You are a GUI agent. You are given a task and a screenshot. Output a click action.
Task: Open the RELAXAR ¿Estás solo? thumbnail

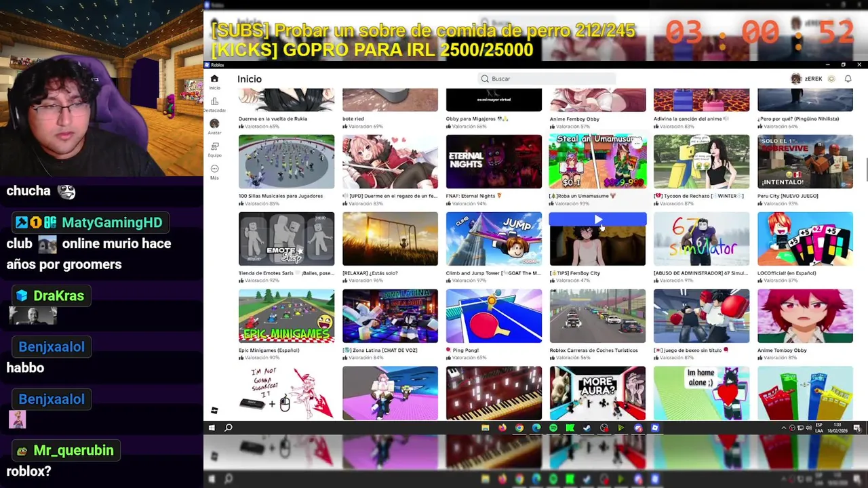[390, 239]
